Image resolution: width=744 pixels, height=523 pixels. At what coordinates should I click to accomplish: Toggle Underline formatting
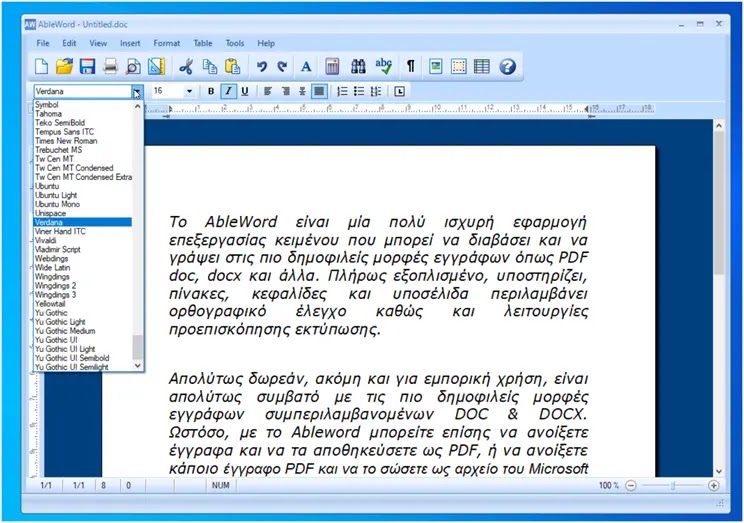(245, 91)
